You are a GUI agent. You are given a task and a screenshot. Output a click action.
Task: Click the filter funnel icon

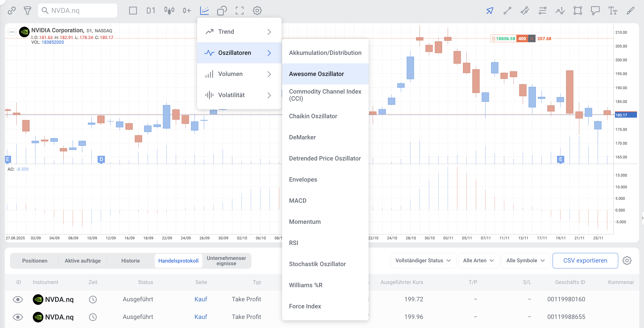[x=28, y=11]
